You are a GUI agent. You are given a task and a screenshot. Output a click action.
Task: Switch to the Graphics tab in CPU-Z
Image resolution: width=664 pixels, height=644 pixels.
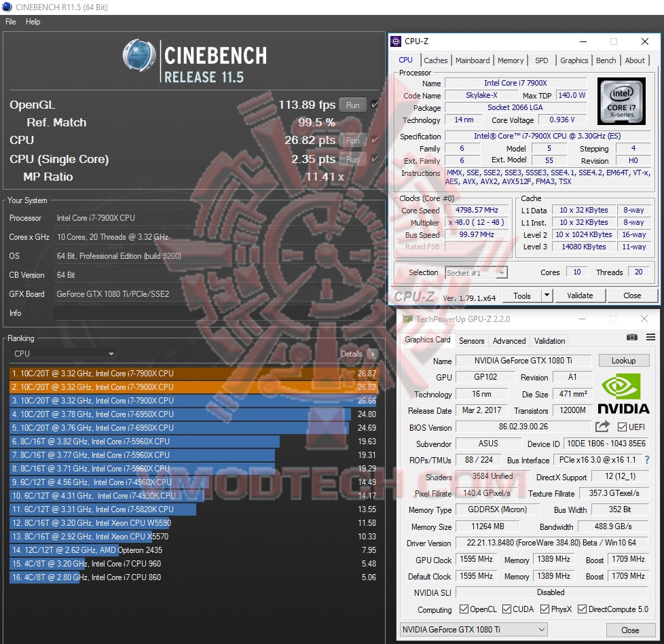click(x=574, y=60)
